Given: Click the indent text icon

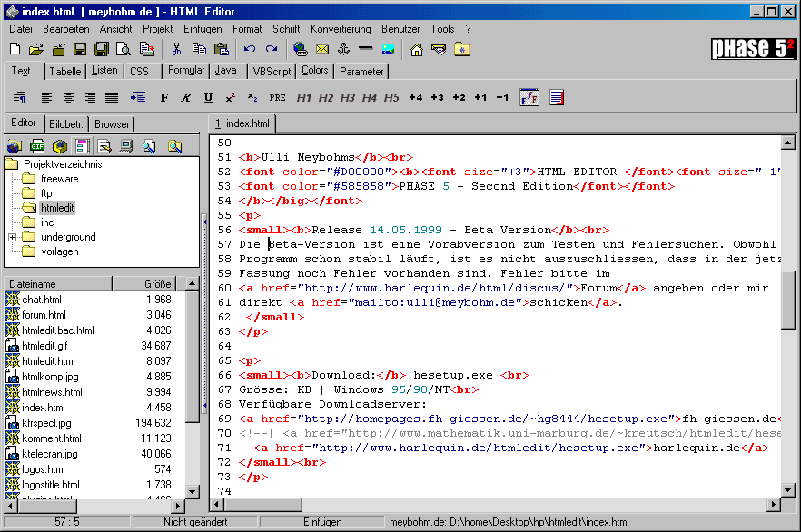Looking at the screenshot, I should click(x=138, y=97).
